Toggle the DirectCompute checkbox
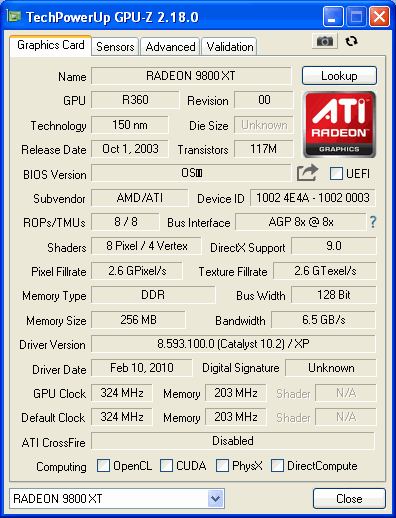The image size is (396, 518). pos(277,466)
